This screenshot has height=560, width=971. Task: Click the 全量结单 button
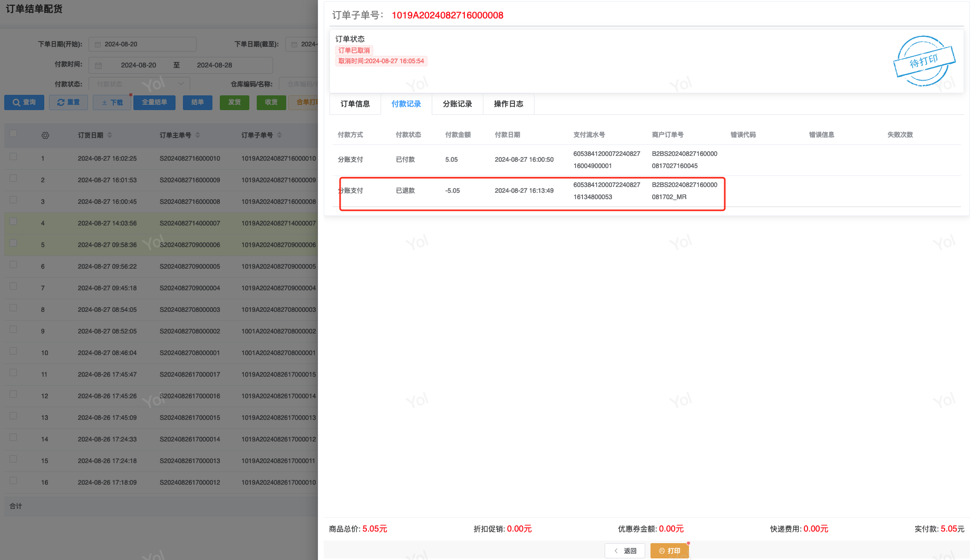(x=154, y=103)
